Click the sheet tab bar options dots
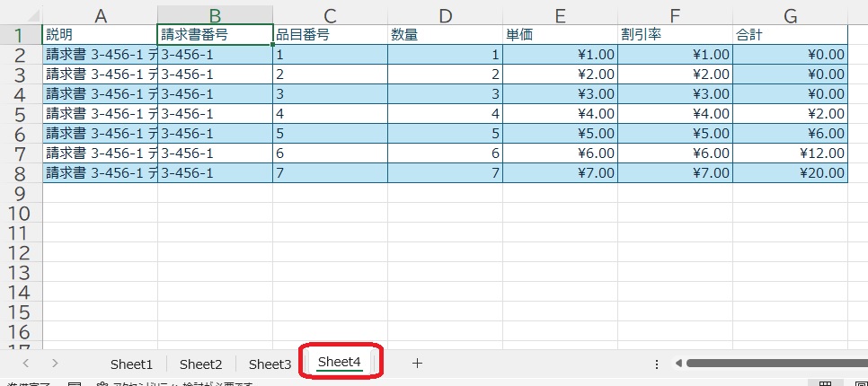This screenshot has height=386, width=868. tap(657, 364)
